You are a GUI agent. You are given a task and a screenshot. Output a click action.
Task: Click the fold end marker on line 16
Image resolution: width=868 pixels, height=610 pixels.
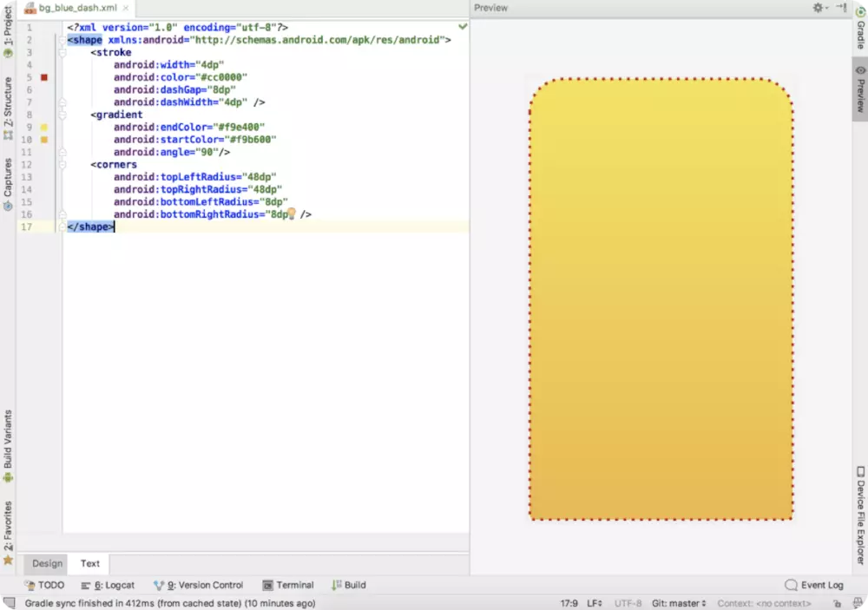(x=62, y=215)
